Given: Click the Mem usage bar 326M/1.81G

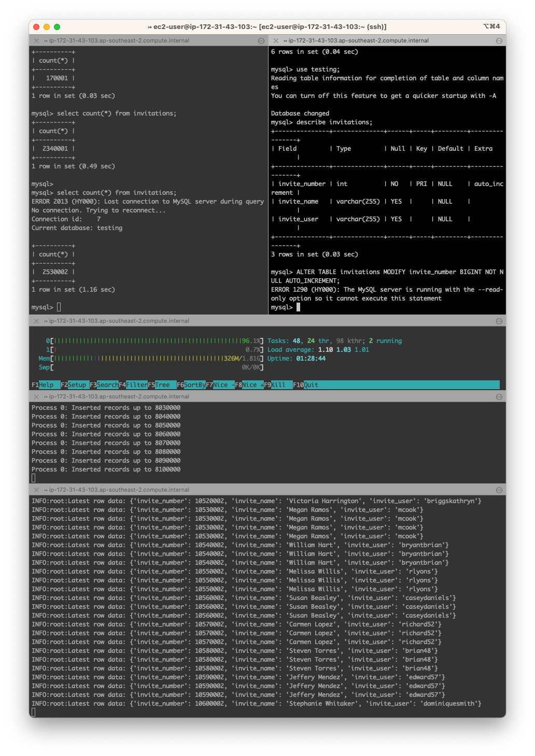Looking at the screenshot, I should 151,359.
